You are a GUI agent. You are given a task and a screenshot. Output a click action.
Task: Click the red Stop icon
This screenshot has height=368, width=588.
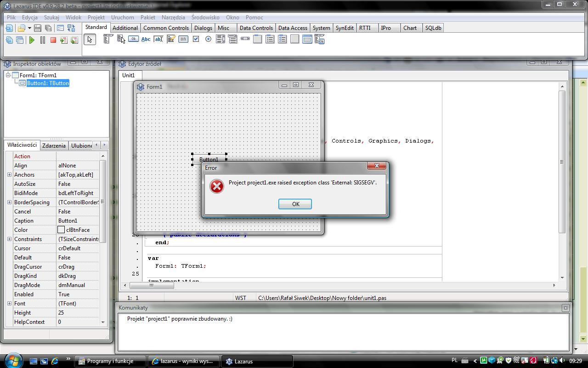(53, 40)
